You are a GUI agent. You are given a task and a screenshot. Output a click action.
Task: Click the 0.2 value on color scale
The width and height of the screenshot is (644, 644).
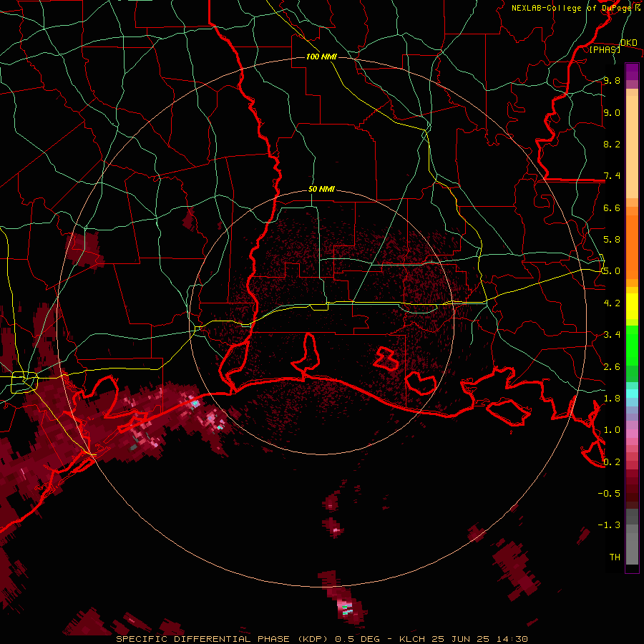tap(612, 462)
